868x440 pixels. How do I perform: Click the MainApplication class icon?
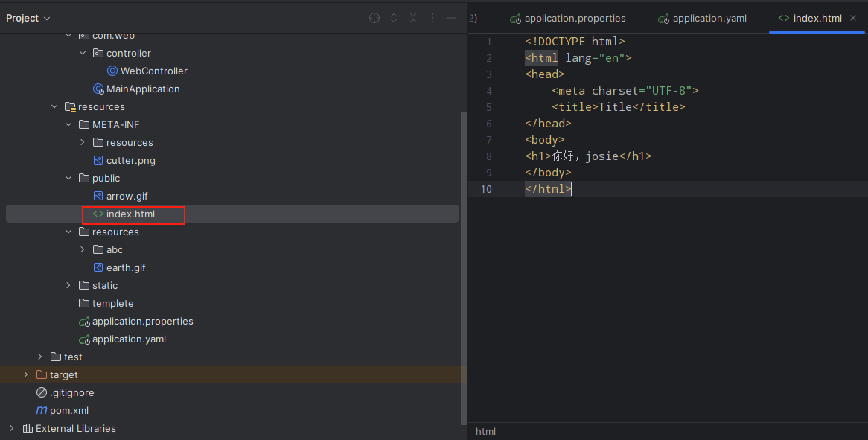(x=98, y=89)
